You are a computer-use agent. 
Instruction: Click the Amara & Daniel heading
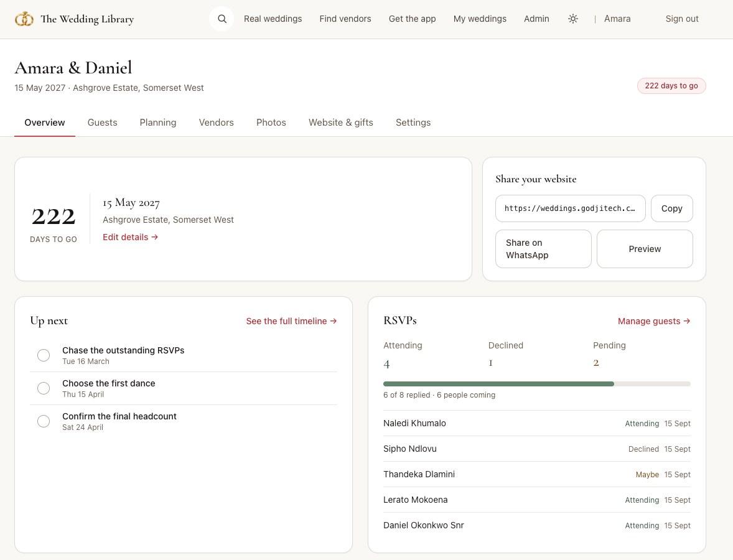[73, 68]
